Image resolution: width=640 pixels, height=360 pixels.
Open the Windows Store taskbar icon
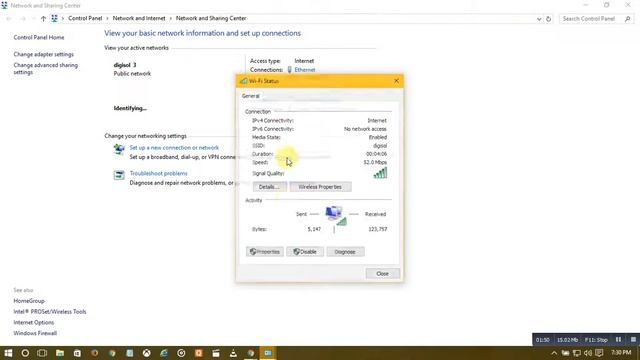point(77,353)
